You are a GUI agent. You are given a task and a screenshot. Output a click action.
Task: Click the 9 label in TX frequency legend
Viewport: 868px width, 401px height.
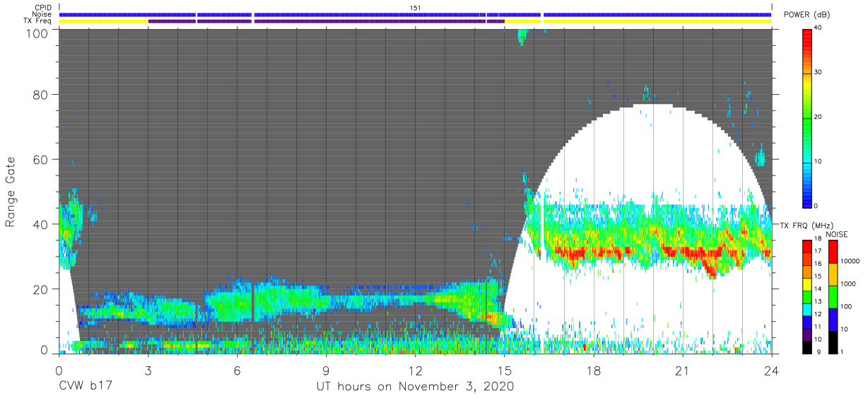click(x=819, y=352)
